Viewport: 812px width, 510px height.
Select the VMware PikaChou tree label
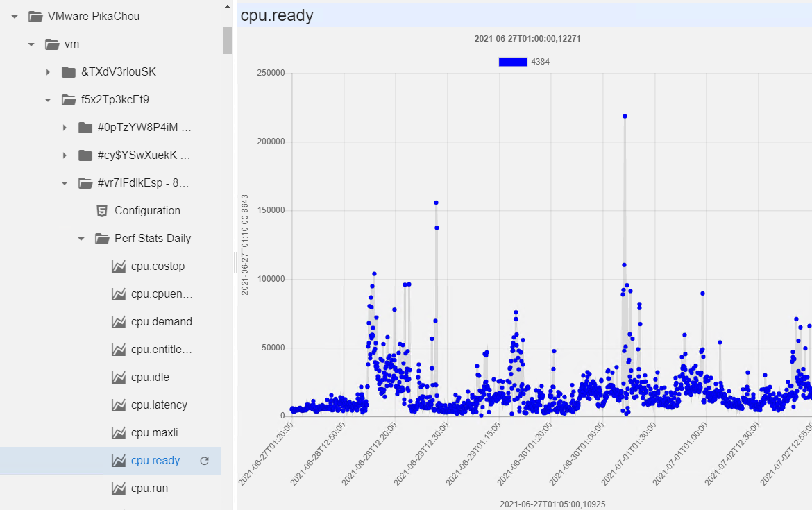[94, 17]
